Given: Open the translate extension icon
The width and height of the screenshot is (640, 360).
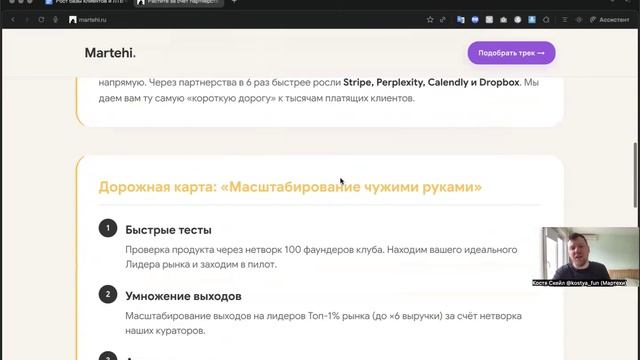Looking at the screenshot, I should coord(461,20).
